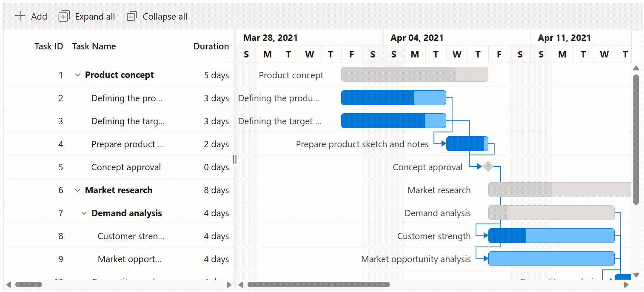The height and width of the screenshot is (292, 644).
Task: Click the up arrow of the vertical scrollbar
Action: click(636, 68)
